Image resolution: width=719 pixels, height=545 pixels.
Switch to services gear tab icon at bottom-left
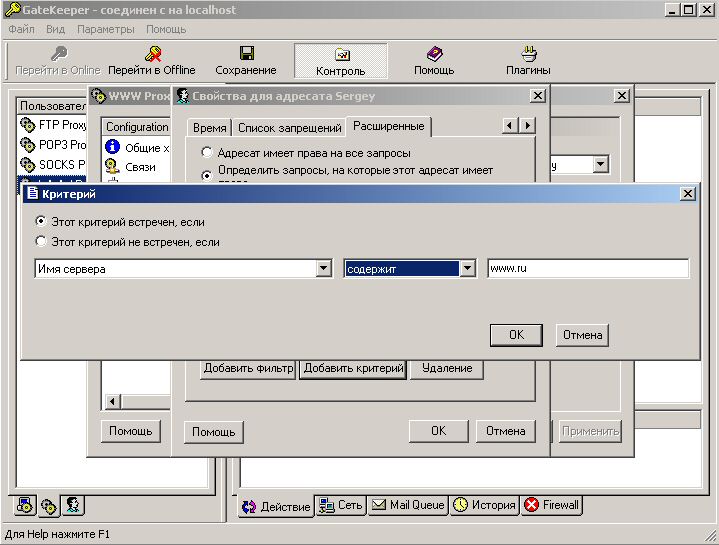[49, 506]
